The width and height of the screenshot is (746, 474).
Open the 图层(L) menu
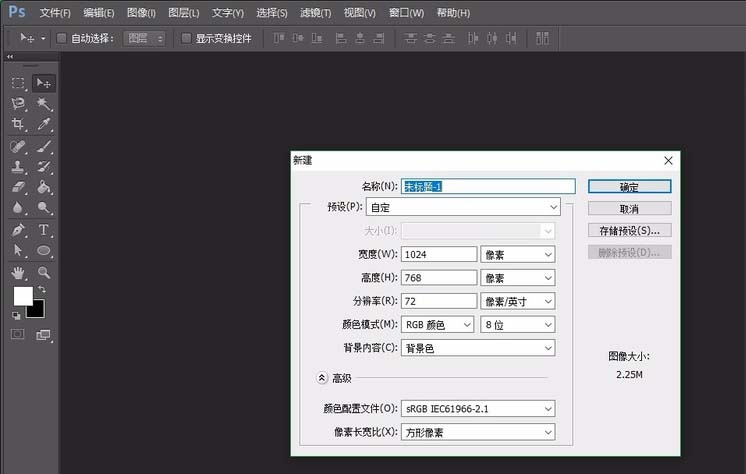[184, 13]
